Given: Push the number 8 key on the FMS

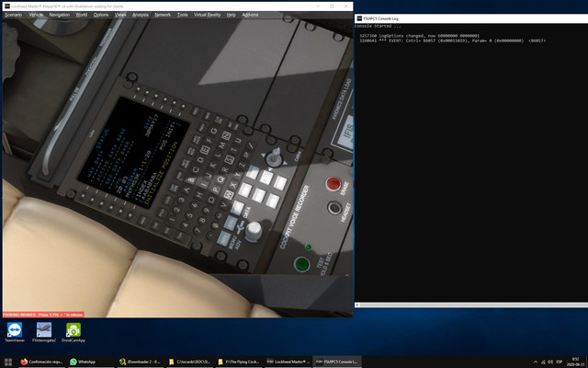Looking at the screenshot, I should tap(202, 220).
